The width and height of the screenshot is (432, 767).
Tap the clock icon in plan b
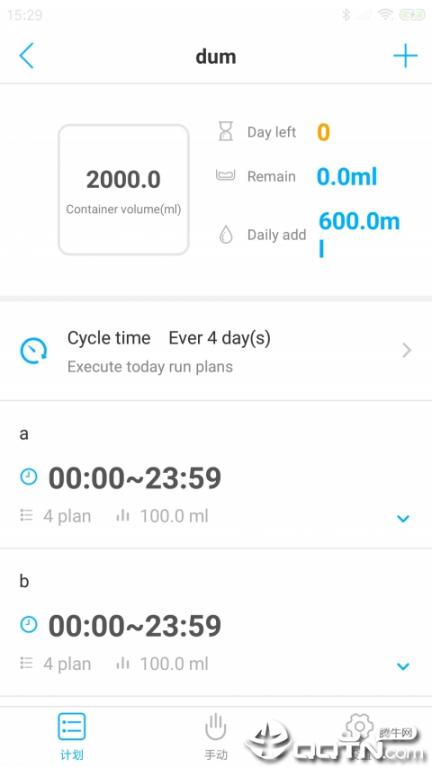click(x=29, y=624)
